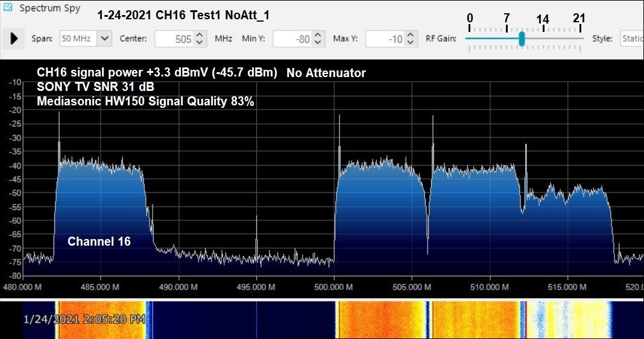Click the narrow spike near 495 MHz
Screen dimensions: 644x339
(x=256, y=241)
